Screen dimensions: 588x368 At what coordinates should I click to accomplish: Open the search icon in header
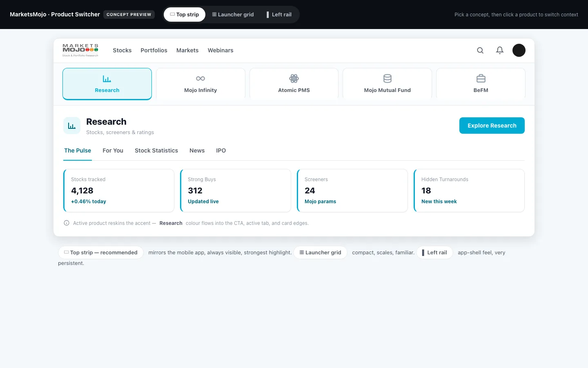coord(480,50)
